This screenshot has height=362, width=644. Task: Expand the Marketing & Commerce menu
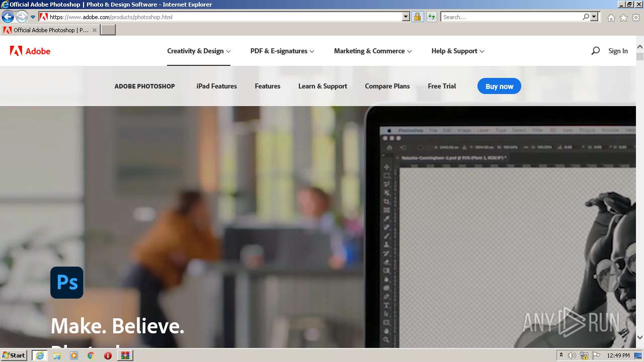click(x=373, y=51)
